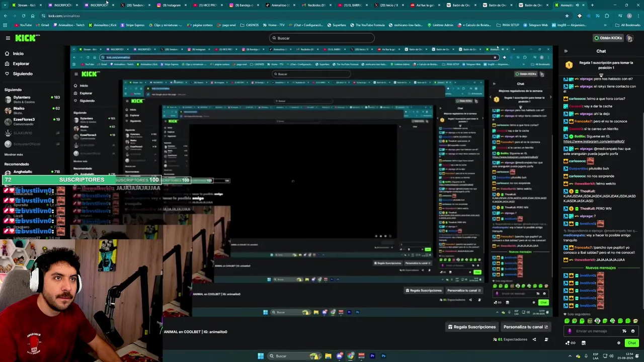Expand the gift leaderboard under Chat
Screen dimensions: 644x362
tap(601, 75)
